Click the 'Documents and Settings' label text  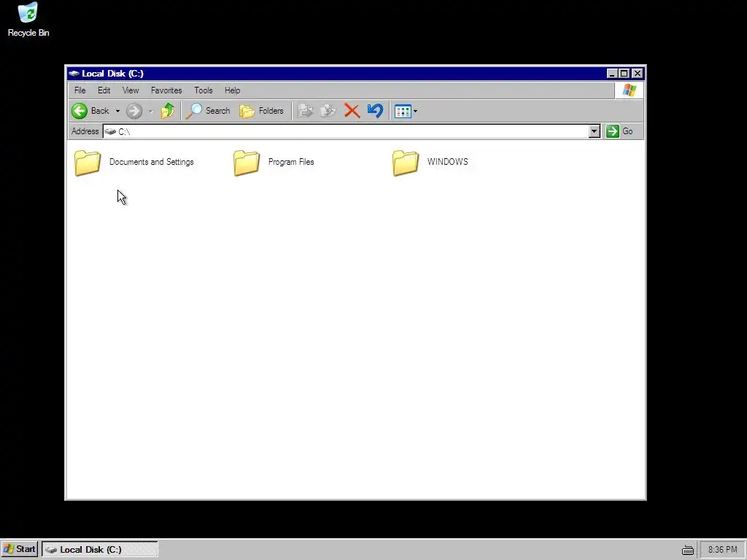152,162
